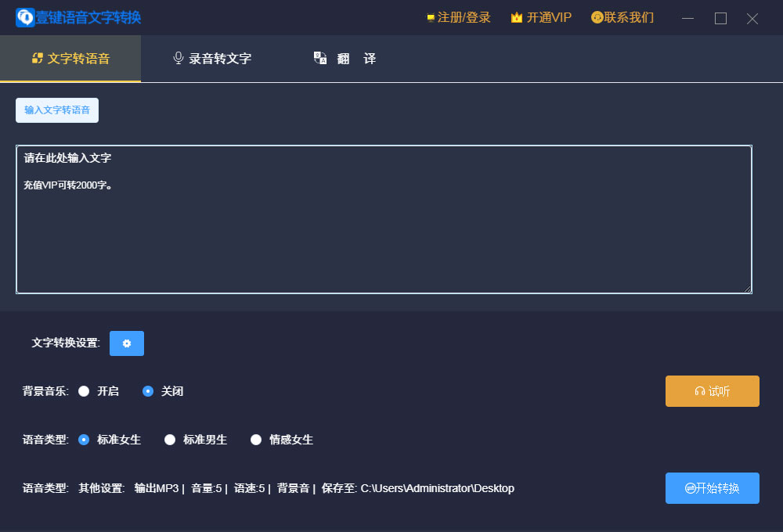The height and width of the screenshot is (532, 783).
Task: Click the app logo icon in title bar
Action: point(25,17)
